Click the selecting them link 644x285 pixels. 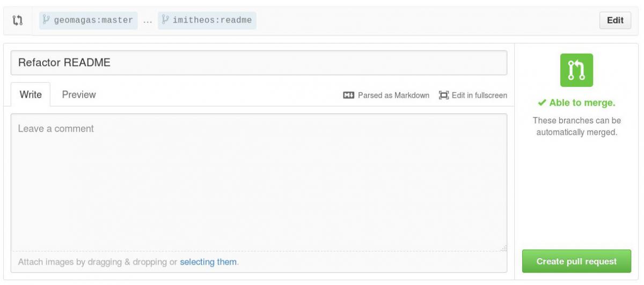click(x=208, y=262)
